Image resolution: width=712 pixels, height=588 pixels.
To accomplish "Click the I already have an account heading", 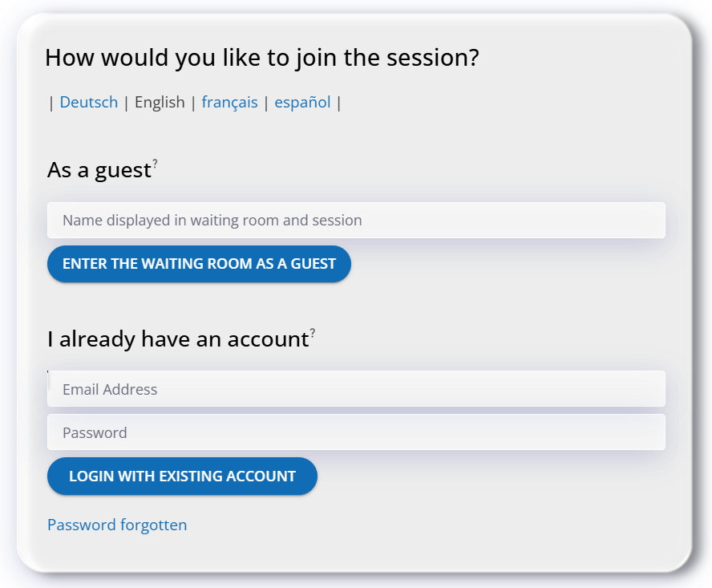I will click(x=178, y=339).
